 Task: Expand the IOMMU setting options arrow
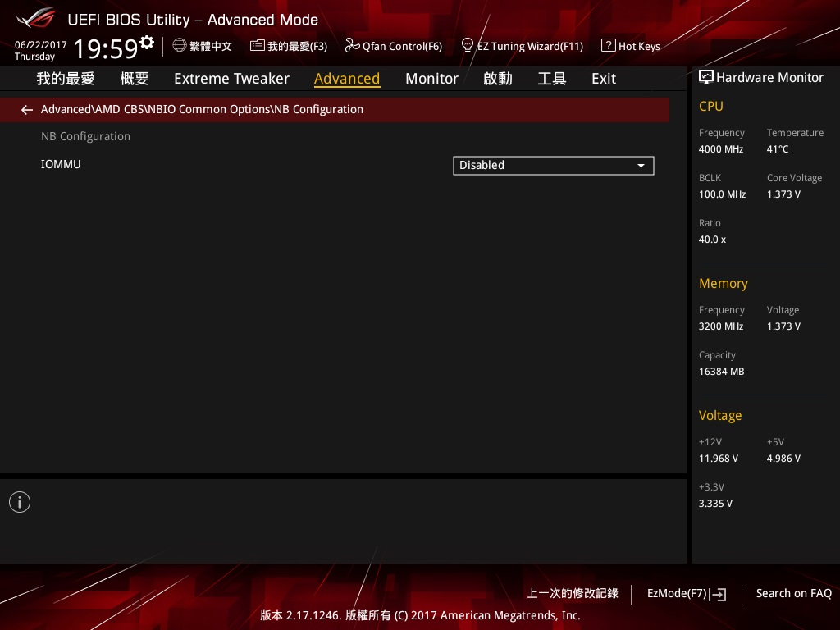click(641, 166)
